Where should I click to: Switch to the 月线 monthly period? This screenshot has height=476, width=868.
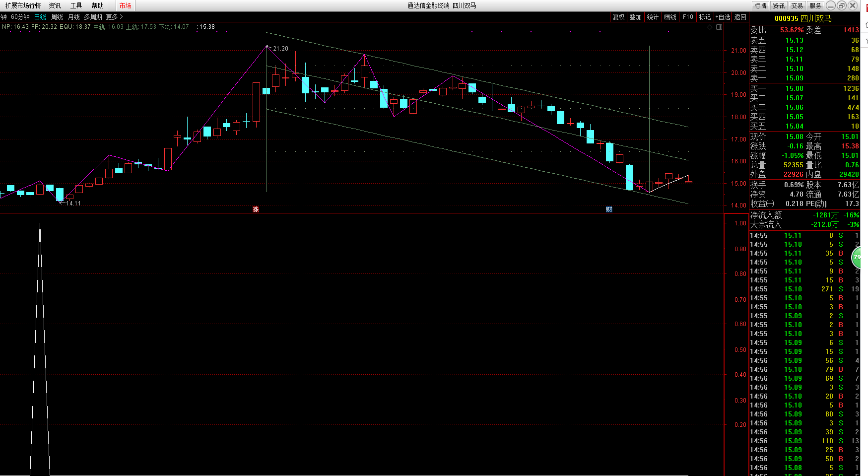click(x=73, y=17)
